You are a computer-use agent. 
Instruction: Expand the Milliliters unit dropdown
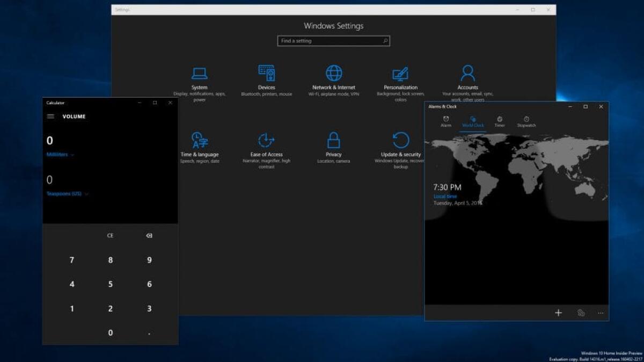60,154
